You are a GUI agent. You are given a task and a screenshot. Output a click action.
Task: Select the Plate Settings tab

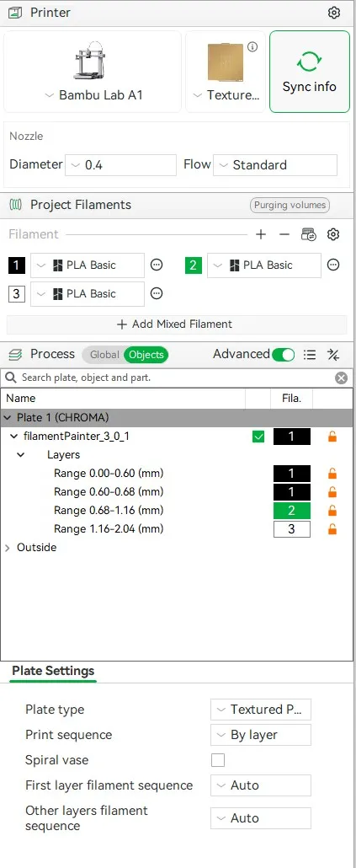pyautogui.click(x=53, y=671)
